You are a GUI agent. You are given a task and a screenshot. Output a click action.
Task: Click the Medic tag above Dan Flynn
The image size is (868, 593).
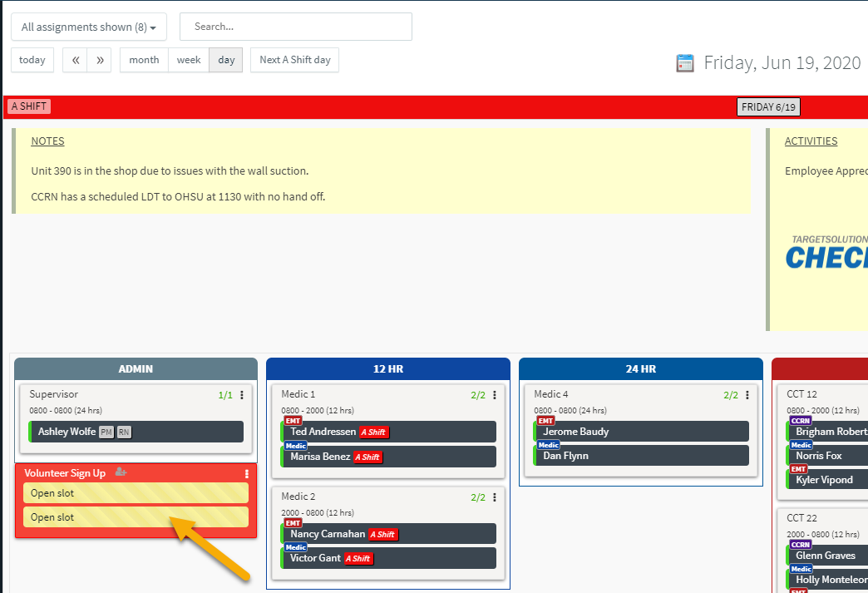(549, 445)
